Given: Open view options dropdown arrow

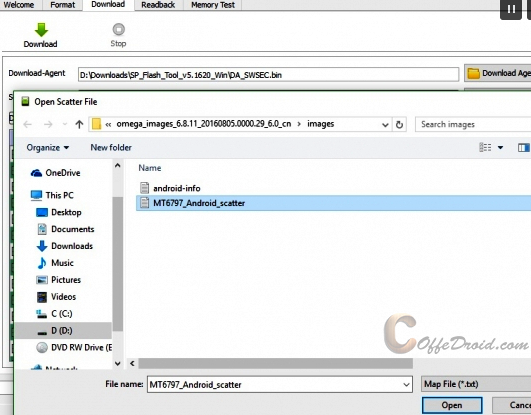Looking at the screenshot, I should tap(500, 147).
